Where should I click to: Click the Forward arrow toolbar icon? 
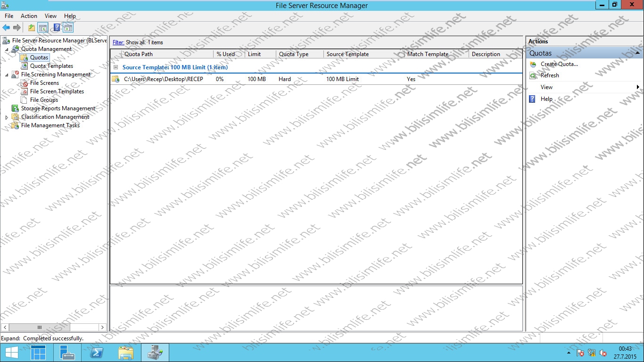17,28
